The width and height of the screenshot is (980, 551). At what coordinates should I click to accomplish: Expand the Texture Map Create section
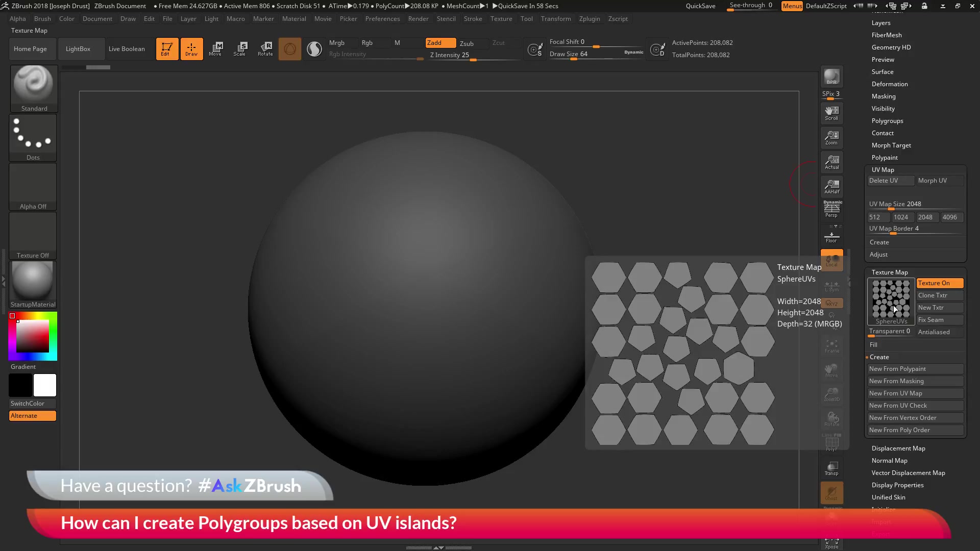pos(879,357)
